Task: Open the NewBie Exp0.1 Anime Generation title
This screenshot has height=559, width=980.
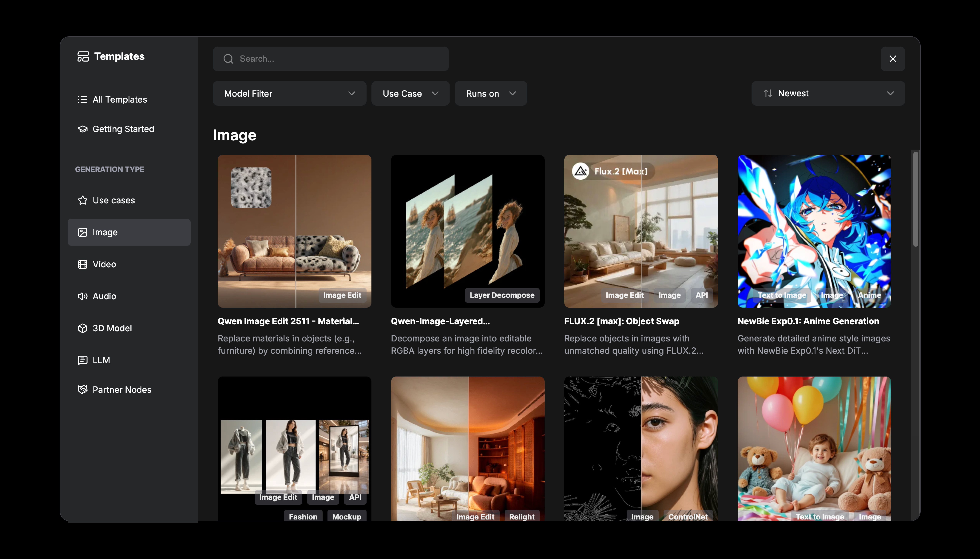Action: [808, 321]
